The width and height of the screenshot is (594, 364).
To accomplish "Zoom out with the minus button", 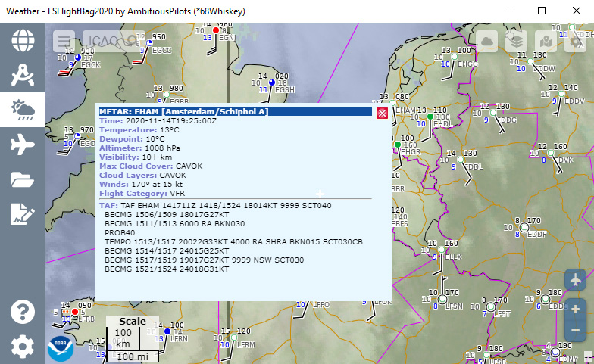I will (576, 331).
